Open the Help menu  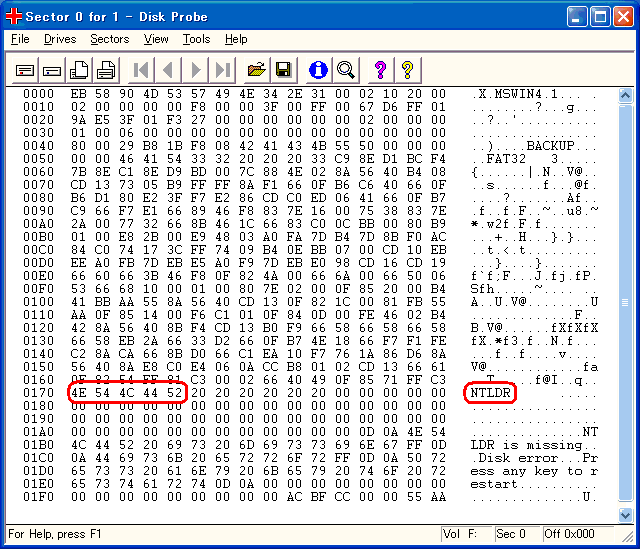pos(236,39)
